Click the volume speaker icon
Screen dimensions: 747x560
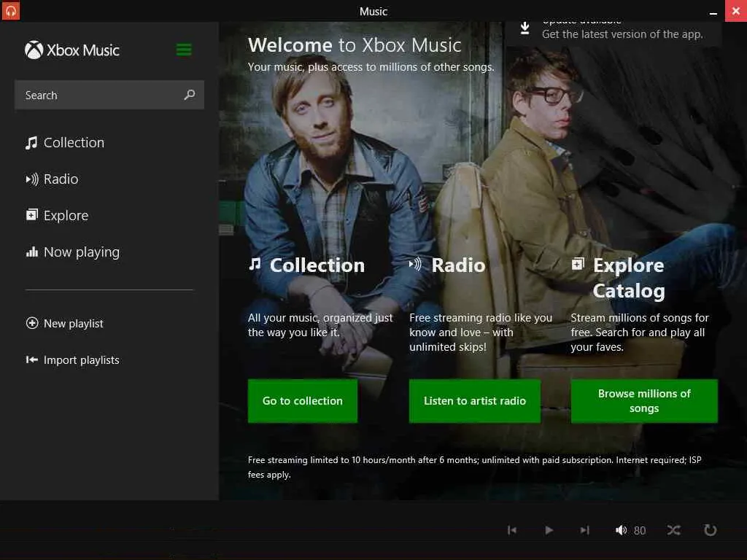click(621, 530)
